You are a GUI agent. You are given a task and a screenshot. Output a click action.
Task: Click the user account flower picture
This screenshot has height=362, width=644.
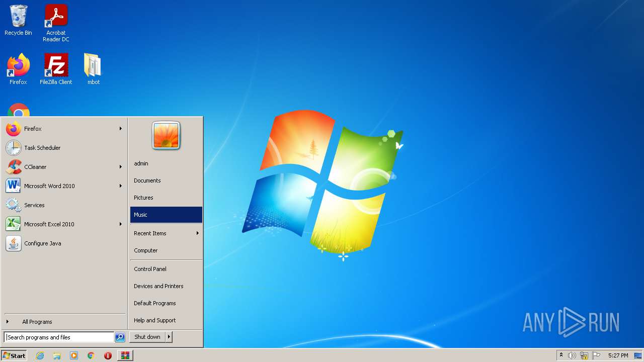tap(166, 135)
